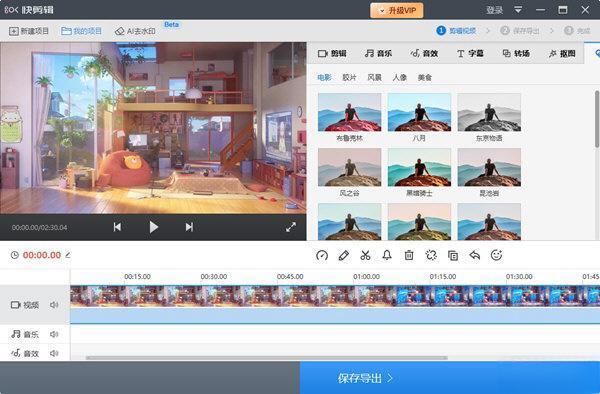
Task: Mute the 视频 track speaker
Action: click(54, 305)
